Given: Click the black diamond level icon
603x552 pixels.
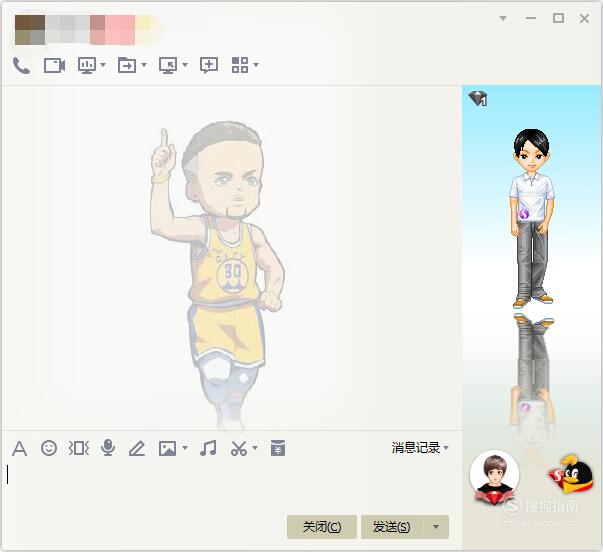Looking at the screenshot, I should (478, 99).
